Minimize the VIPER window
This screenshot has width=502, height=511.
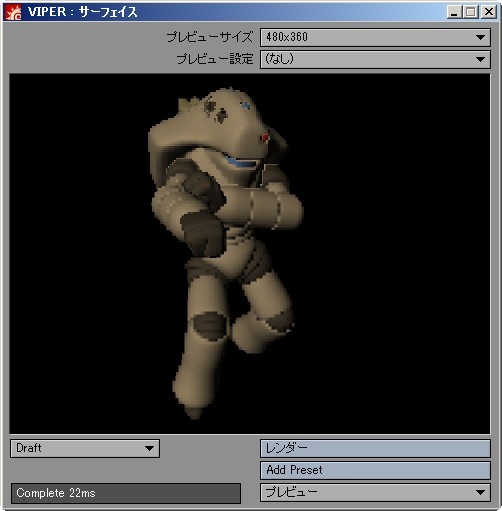454,12
